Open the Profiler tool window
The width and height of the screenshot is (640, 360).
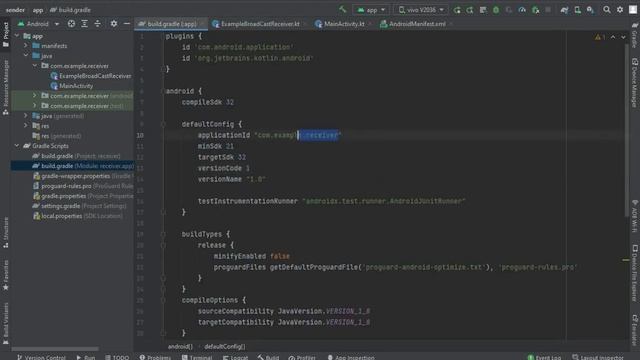302,357
